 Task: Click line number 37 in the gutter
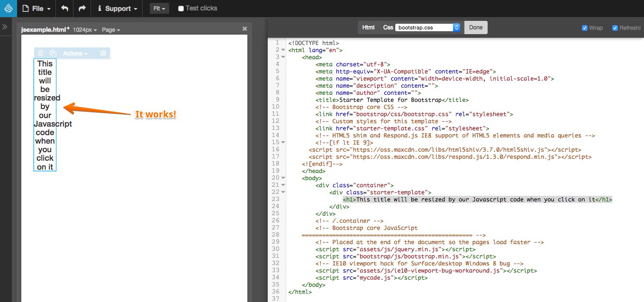[x=276, y=299]
